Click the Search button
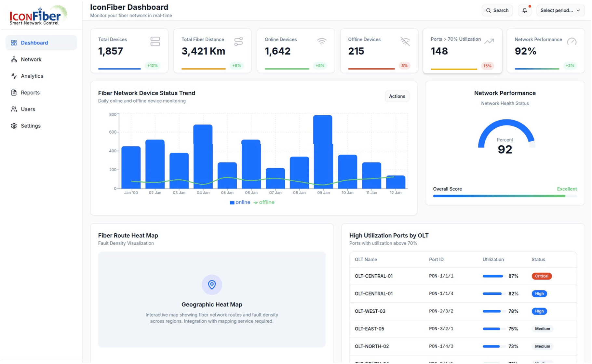This screenshot has width=592, height=364. pyautogui.click(x=497, y=10)
